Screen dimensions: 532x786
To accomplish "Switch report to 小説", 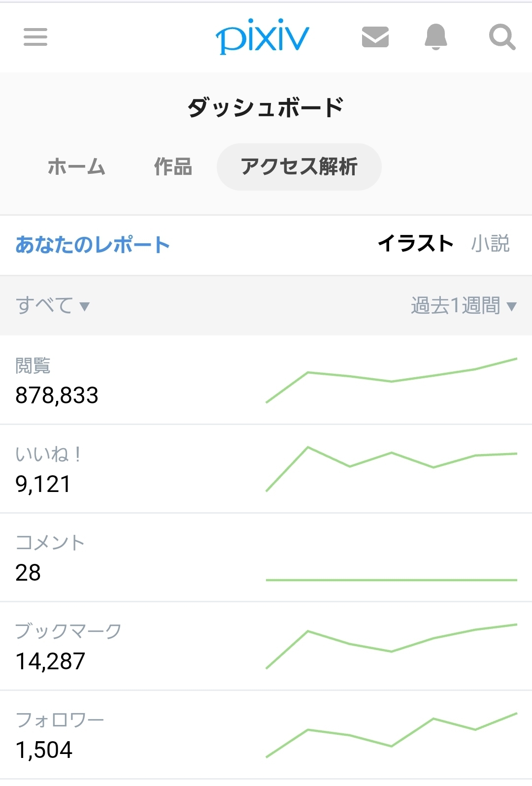I will click(x=490, y=244).
